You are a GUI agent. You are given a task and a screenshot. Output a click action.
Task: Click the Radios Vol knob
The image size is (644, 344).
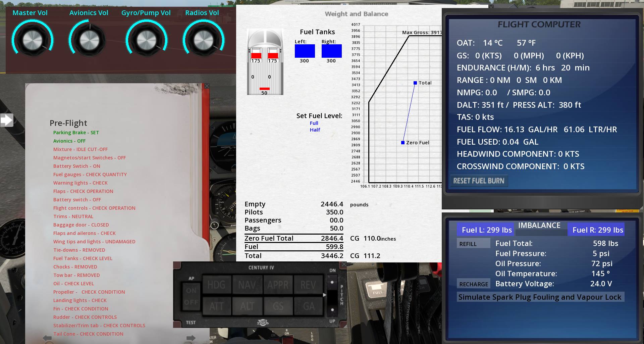pos(203,40)
